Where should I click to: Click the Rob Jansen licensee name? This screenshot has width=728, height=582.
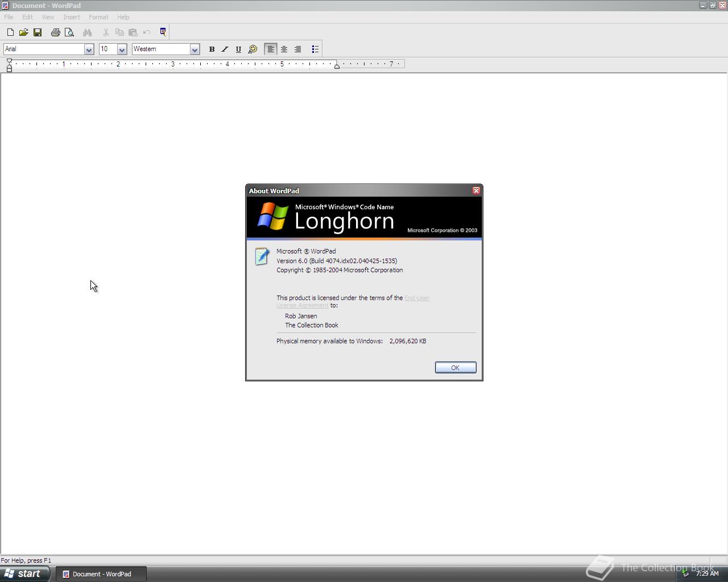tap(301, 316)
